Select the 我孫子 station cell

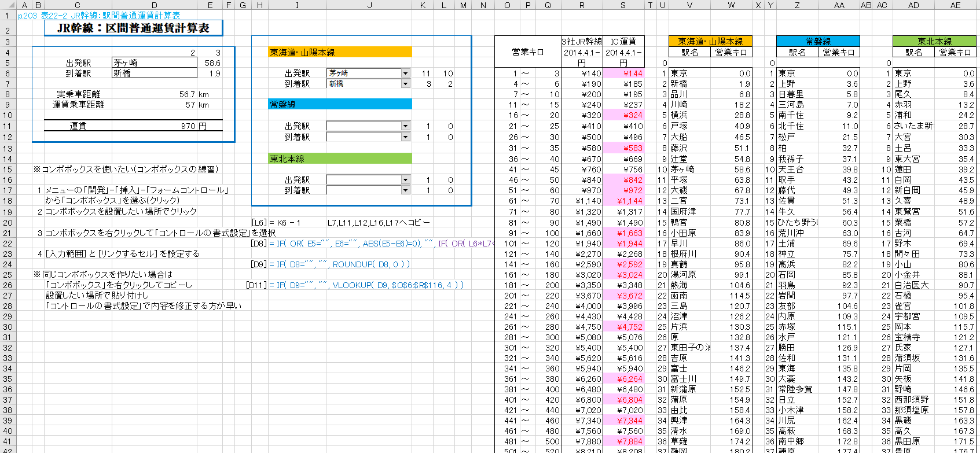797,159
